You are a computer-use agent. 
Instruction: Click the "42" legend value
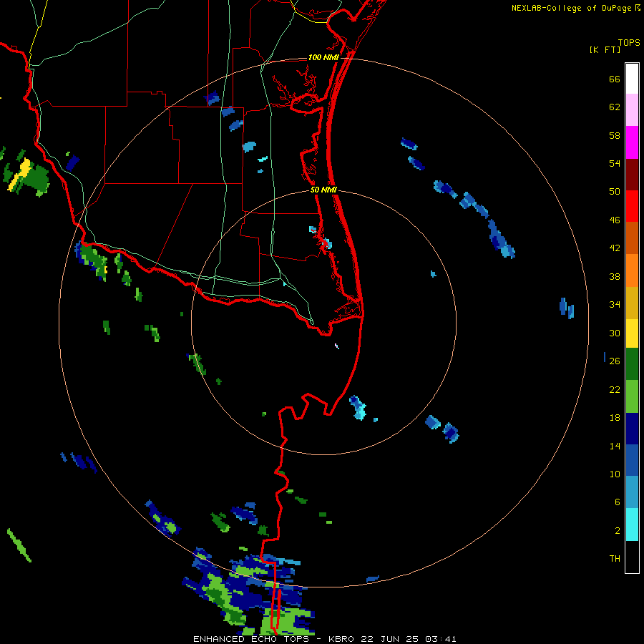pyautogui.click(x=615, y=248)
